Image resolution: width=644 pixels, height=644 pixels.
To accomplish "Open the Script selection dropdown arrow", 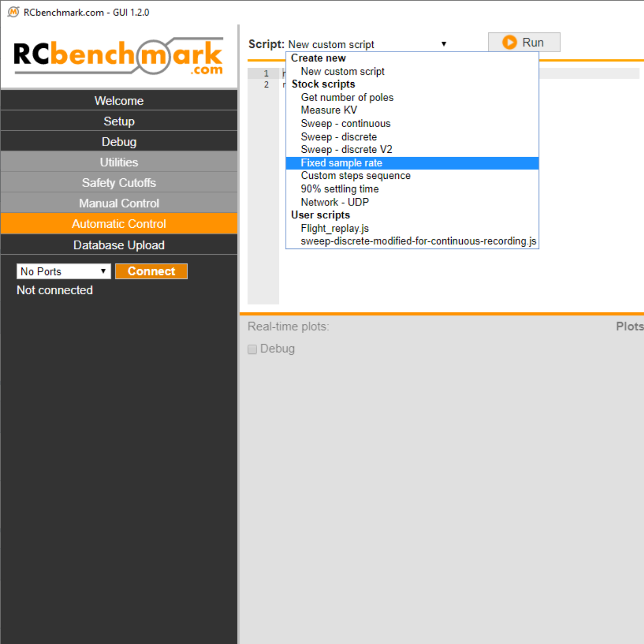I will coord(443,44).
